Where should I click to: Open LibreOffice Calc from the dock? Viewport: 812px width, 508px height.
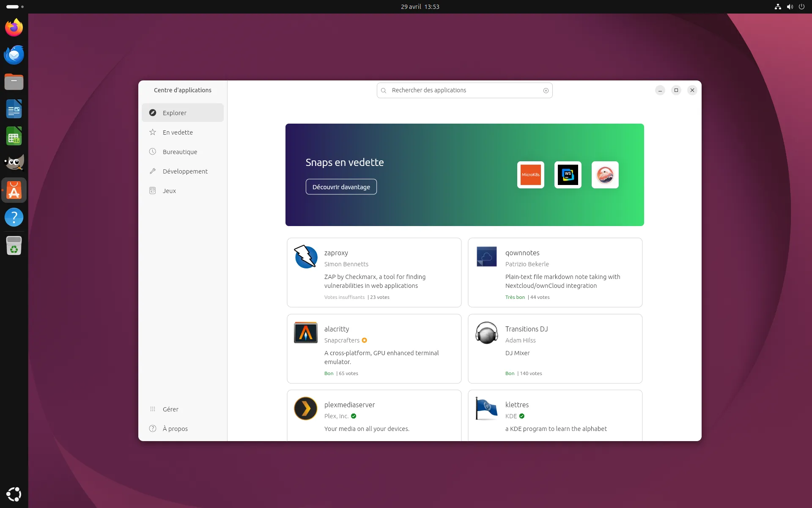click(14, 136)
